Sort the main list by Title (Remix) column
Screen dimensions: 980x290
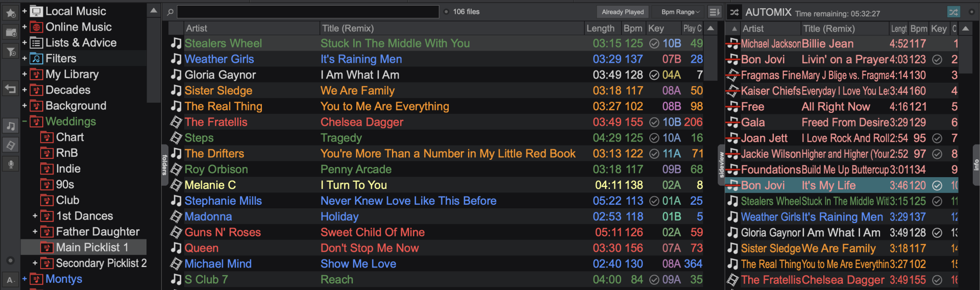point(452,29)
